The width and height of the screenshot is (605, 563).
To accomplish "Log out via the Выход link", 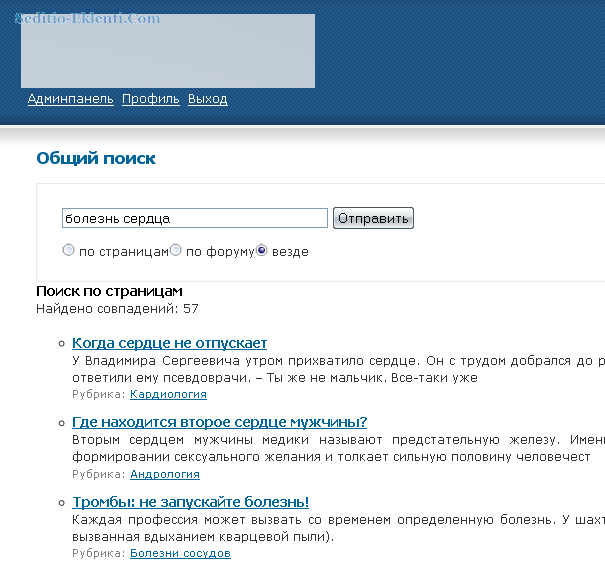I will point(207,99).
